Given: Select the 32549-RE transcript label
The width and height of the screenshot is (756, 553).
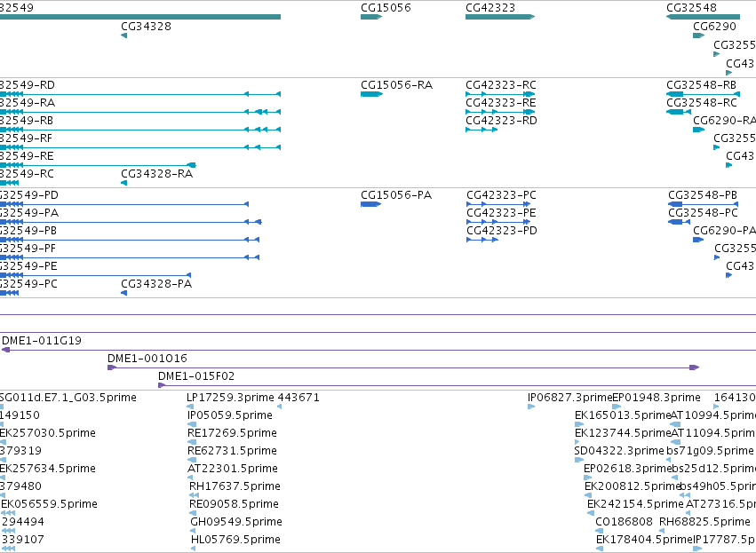Looking at the screenshot, I should pos(27,156).
